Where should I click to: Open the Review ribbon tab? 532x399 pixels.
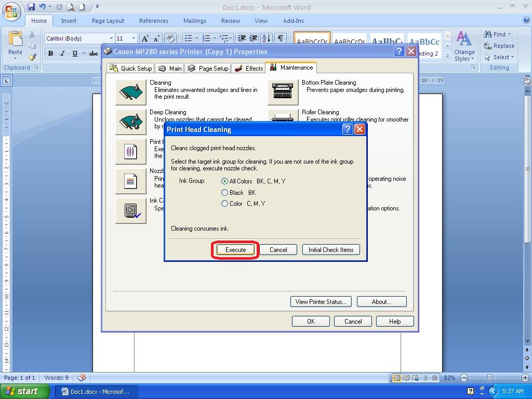[x=231, y=21]
